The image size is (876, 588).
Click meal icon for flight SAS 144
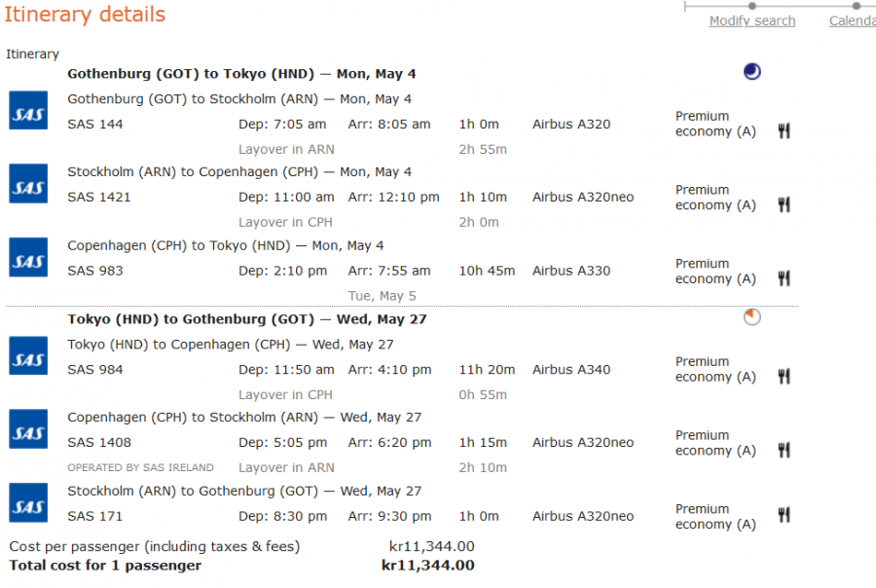tap(784, 130)
